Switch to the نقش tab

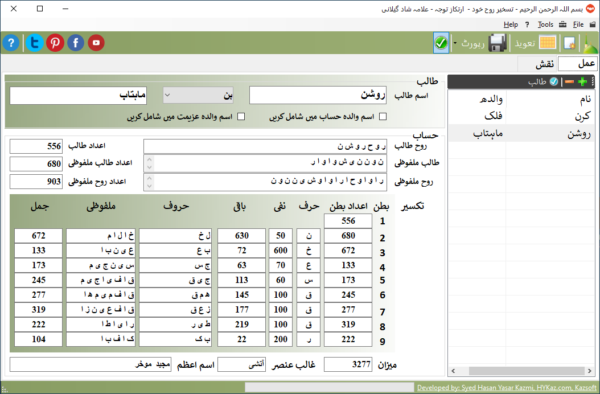[545, 63]
